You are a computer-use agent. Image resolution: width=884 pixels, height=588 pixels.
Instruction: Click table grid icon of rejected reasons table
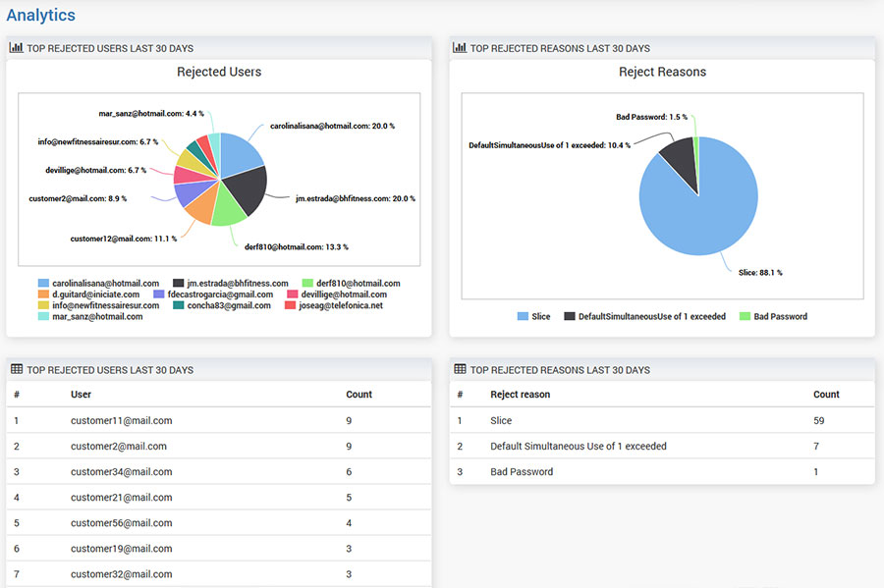[x=458, y=369]
